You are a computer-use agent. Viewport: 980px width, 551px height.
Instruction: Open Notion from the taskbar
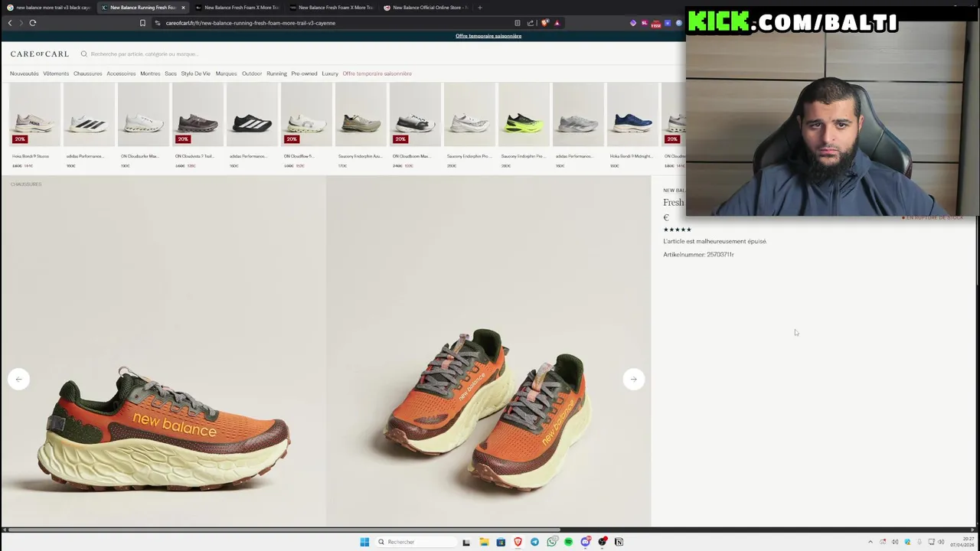(619, 542)
